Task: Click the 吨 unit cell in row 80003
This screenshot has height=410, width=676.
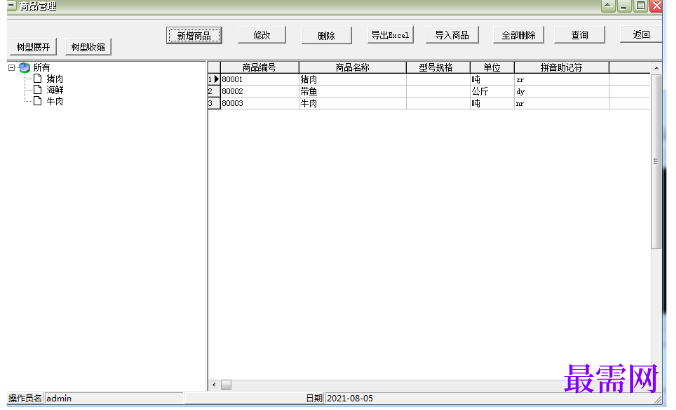Action: pyautogui.click(x=492, y=103)
